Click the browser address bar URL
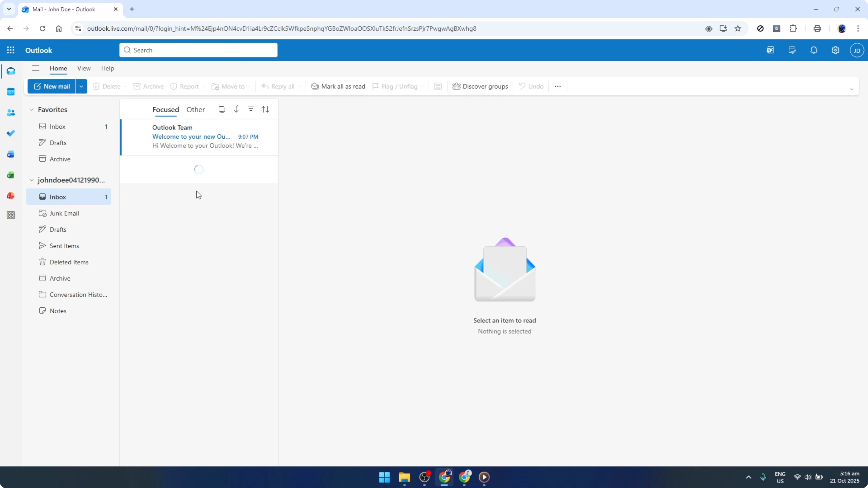This screenshot has height=488, width=868. click(282, 29)
